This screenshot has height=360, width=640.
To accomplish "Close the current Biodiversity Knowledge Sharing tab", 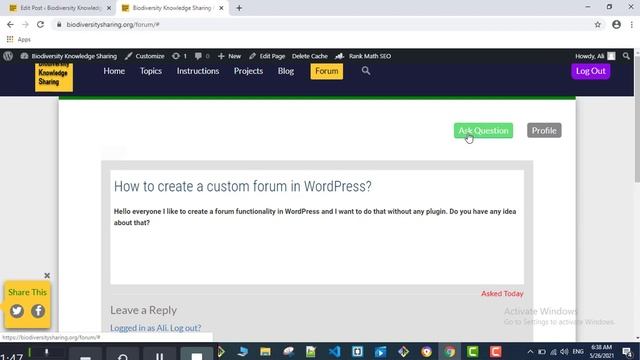I will (221, 8).
